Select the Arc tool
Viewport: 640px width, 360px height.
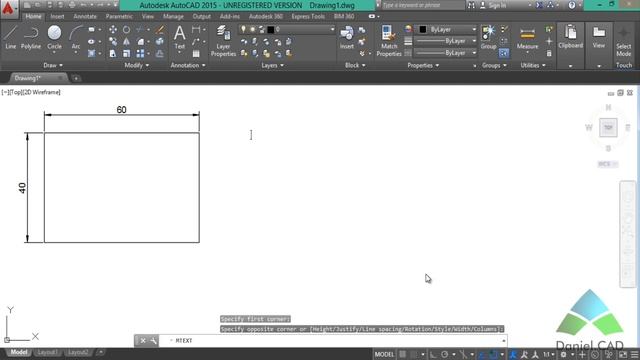click(x=76, y=38)
